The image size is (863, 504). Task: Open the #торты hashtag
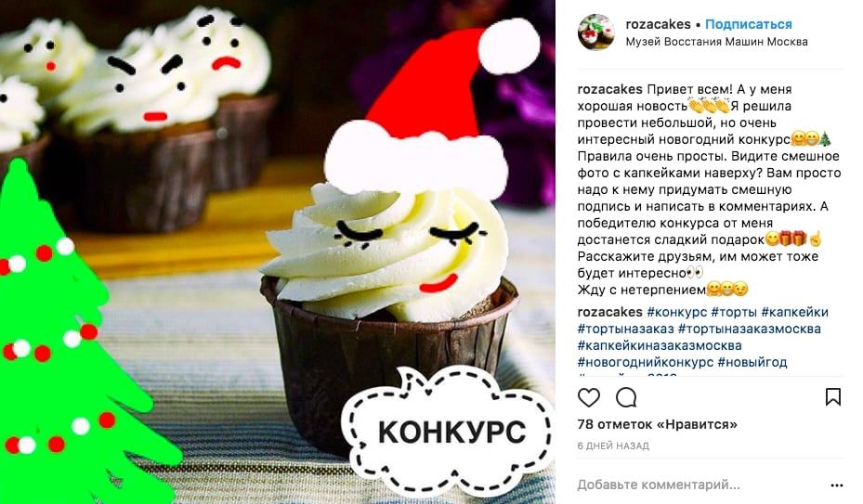[x=734, y=312]
